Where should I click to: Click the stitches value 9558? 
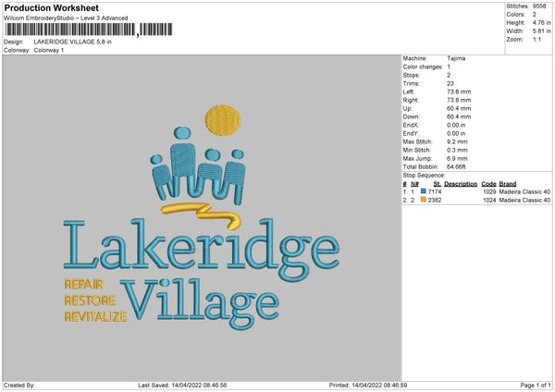pyautogui.click(x=539, y=6)
